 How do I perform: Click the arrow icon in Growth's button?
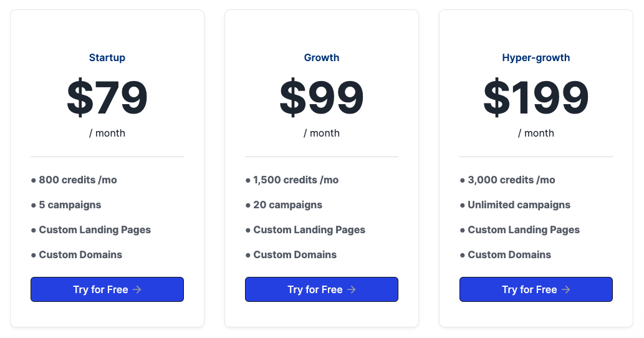352,290
